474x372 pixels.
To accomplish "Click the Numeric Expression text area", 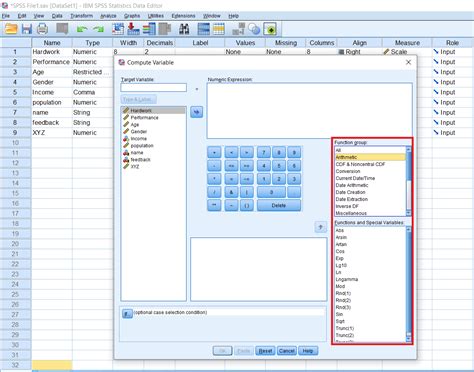I will click(310, 111).
